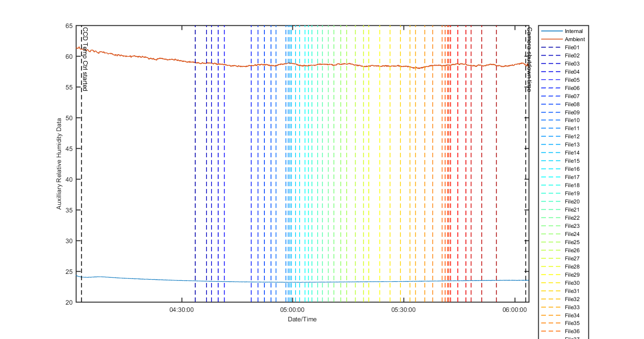
Task: Click the File35 legend entry
Action: pyautogui.click(x=561, y=323)
